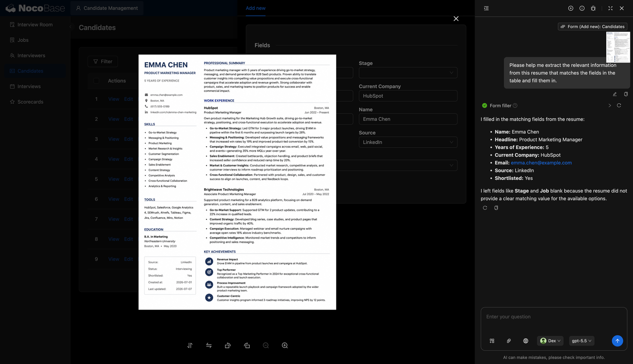Edit candidate in row 7
Image resolution: width=633 pixels, height=364 pixels.
click(129, 219)
